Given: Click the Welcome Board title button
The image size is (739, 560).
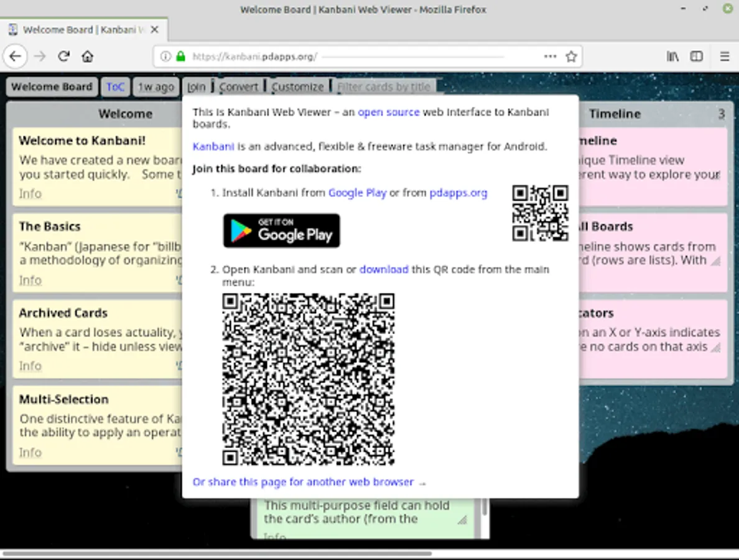Looking at the screenshot, I should (52, 86).
